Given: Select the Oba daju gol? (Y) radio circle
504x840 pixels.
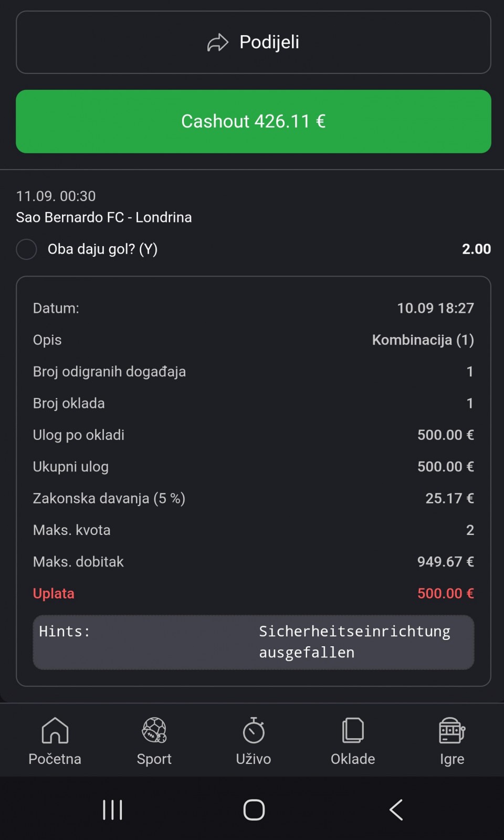Looking at the screenshot, I should click(26, 249).
